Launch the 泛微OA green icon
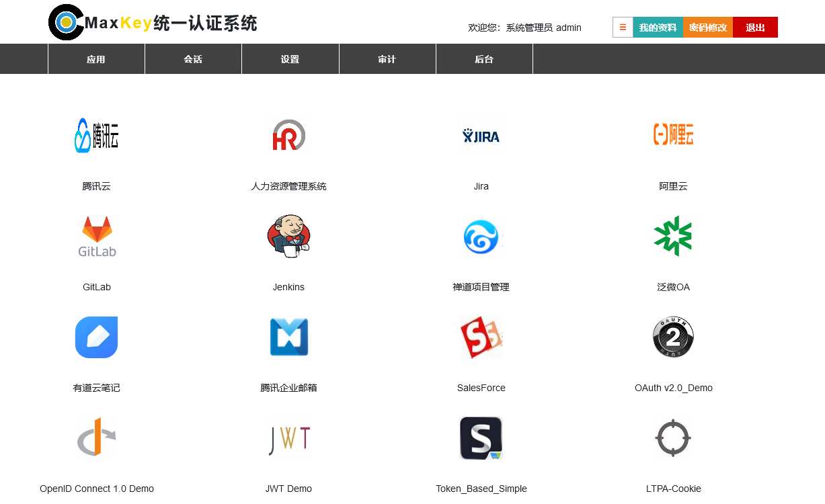 pos(673,237)
